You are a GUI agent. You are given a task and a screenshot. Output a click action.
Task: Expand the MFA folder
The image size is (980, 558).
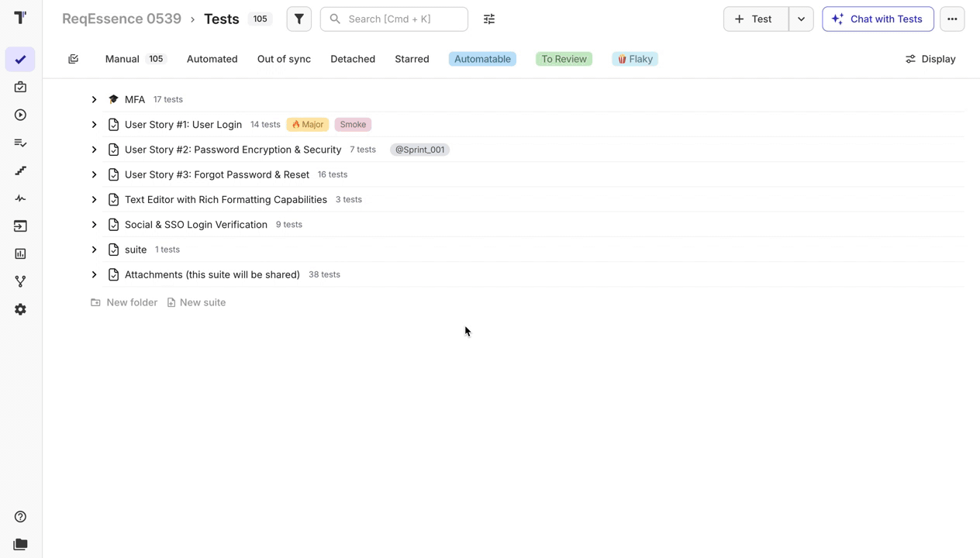tap(94, 99)
